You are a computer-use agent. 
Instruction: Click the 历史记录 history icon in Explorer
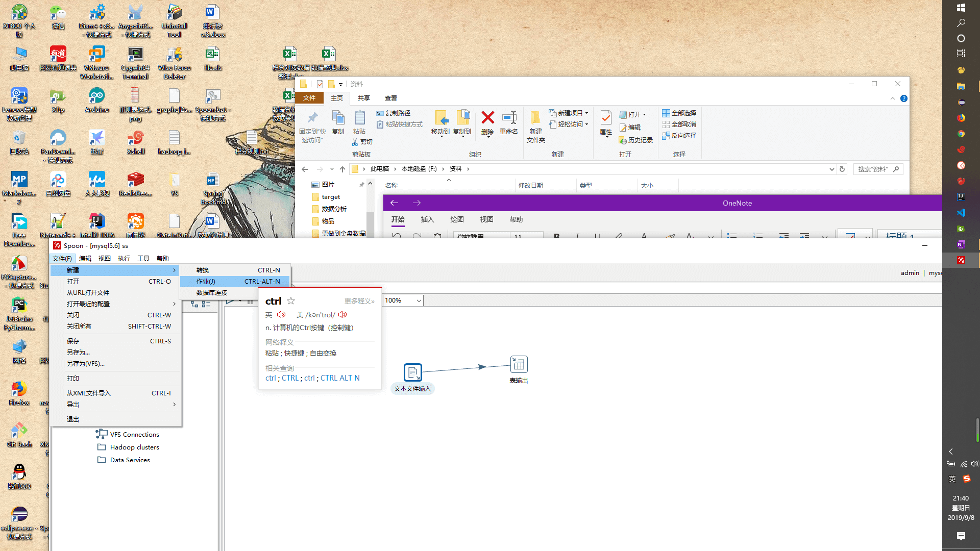[x=623, y=140]
